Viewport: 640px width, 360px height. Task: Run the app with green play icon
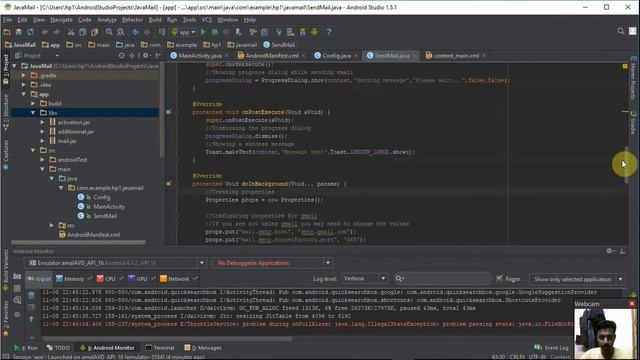click(203, 32)
